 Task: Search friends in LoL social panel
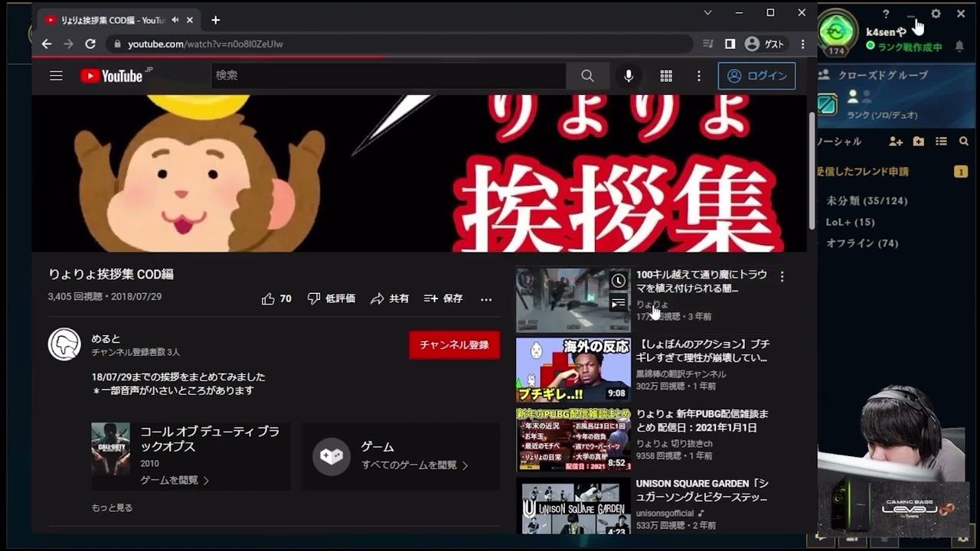click(x=964, y=142)
